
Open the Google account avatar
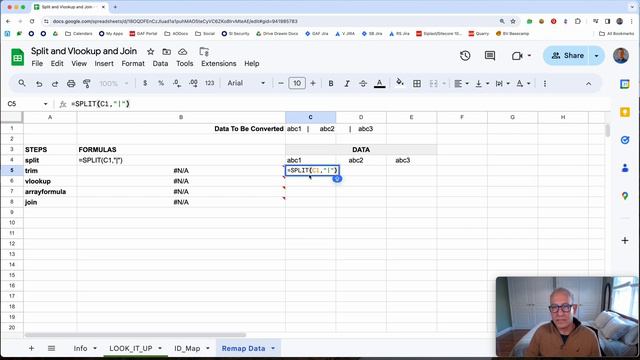point(621,56)
